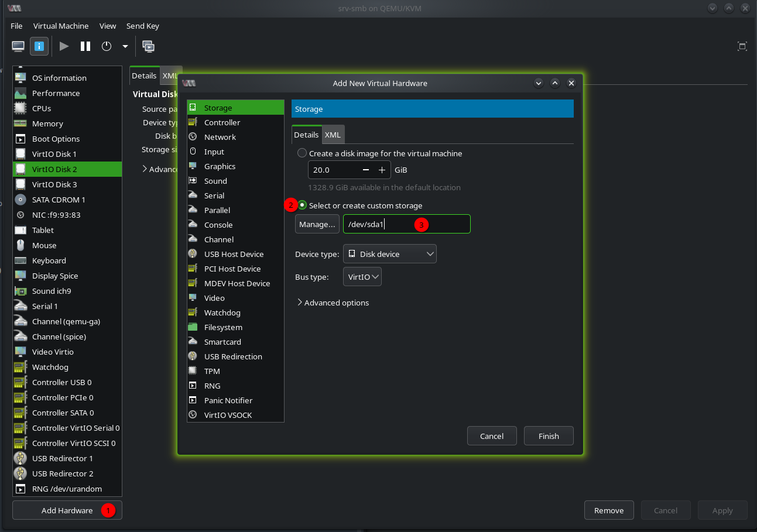
Task: Select the RNG hardware category
Action: coord(211,386)
